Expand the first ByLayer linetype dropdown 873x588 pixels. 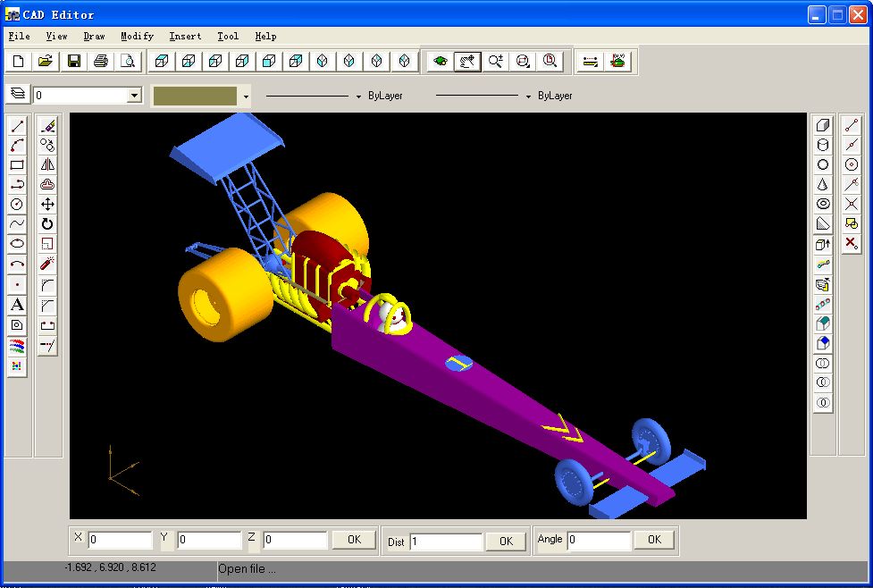[358, 96]
